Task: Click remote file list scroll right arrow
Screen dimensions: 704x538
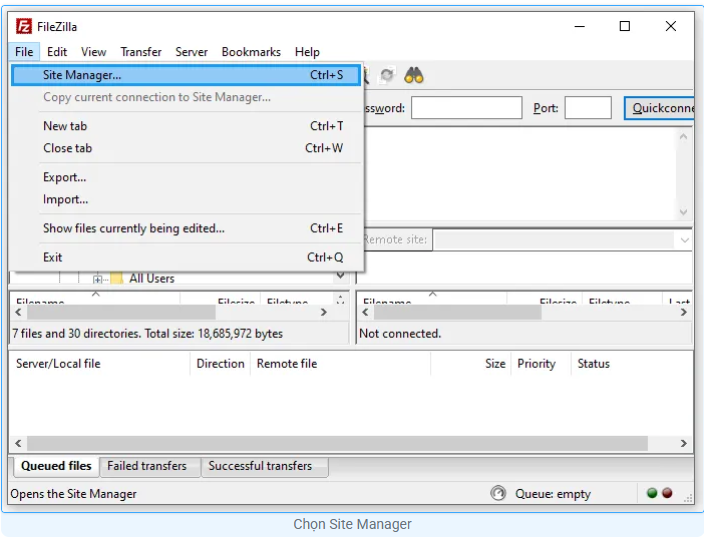Action: click(683, 312)
